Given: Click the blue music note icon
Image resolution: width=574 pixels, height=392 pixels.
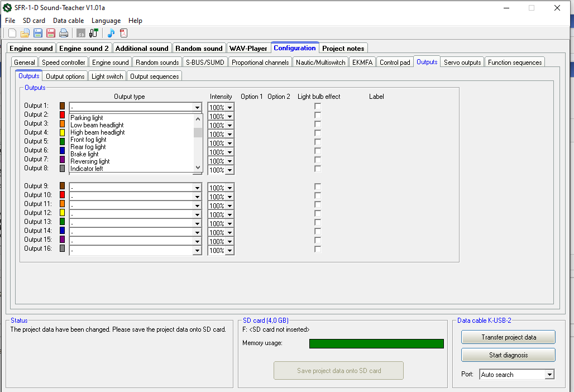Looking at the screenshot, I should (111, 34).
